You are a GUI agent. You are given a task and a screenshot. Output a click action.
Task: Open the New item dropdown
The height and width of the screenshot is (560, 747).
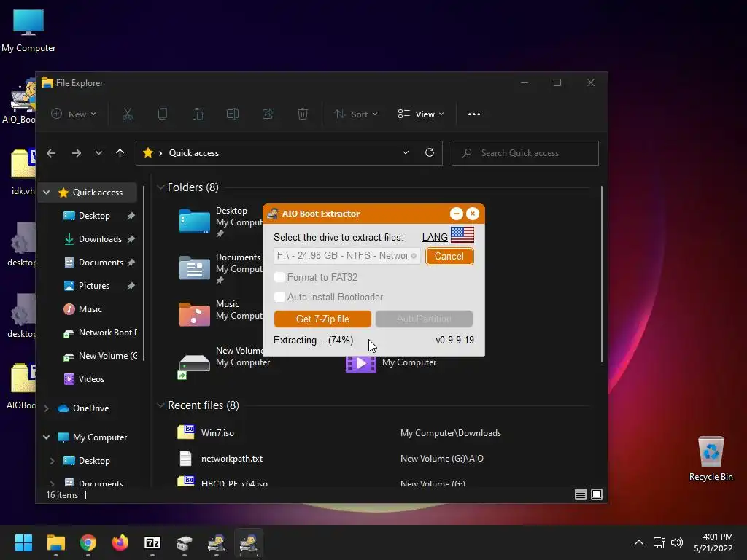tap(74, 114)
